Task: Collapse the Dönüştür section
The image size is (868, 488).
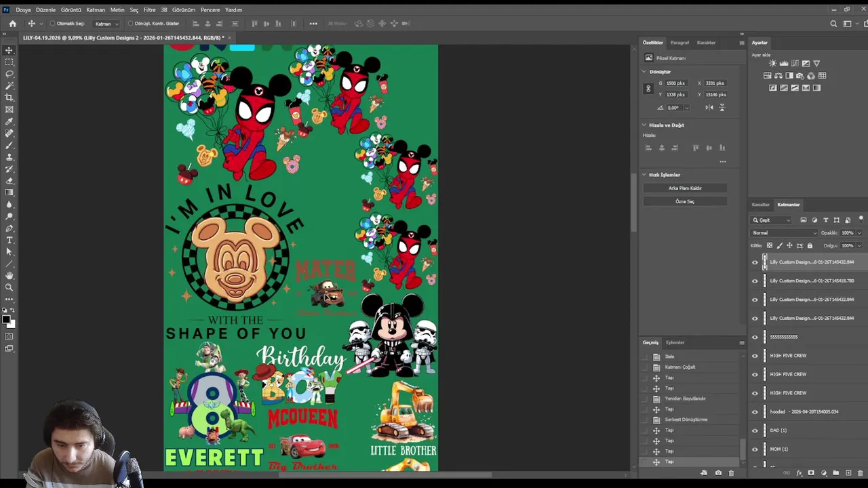Action: coord(644,72)
